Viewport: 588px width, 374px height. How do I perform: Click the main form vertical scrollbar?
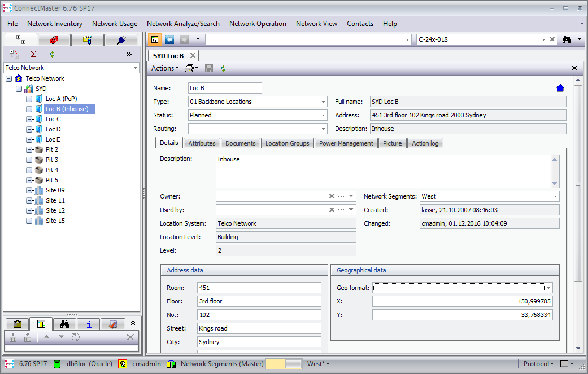(578, 183)
